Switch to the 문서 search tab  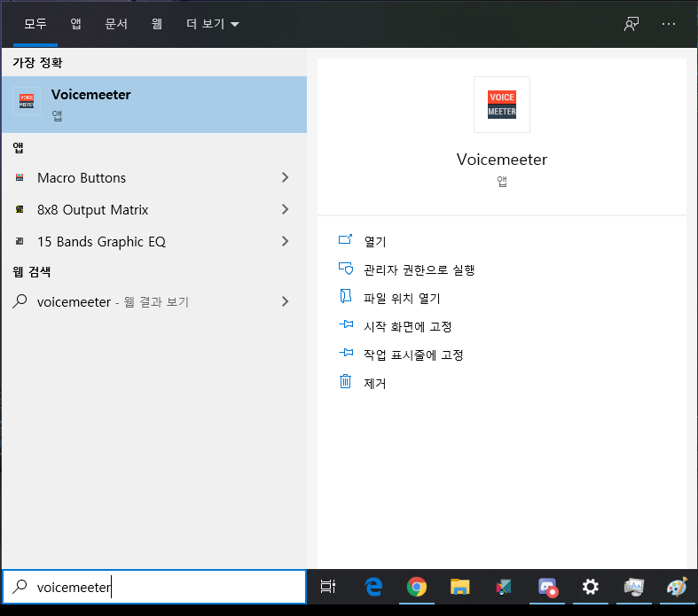click(116, 24)
